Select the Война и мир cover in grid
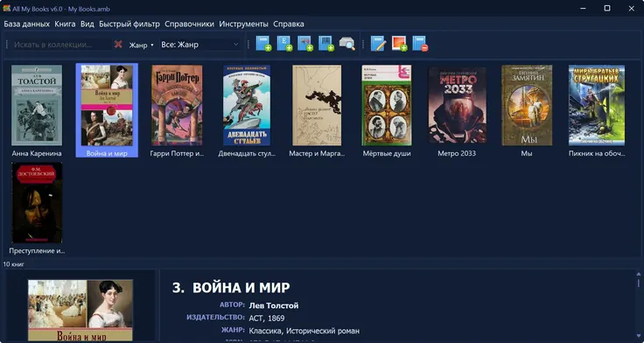Image resolution: width=644 pixels, height=343 pixels. [107, 105]
